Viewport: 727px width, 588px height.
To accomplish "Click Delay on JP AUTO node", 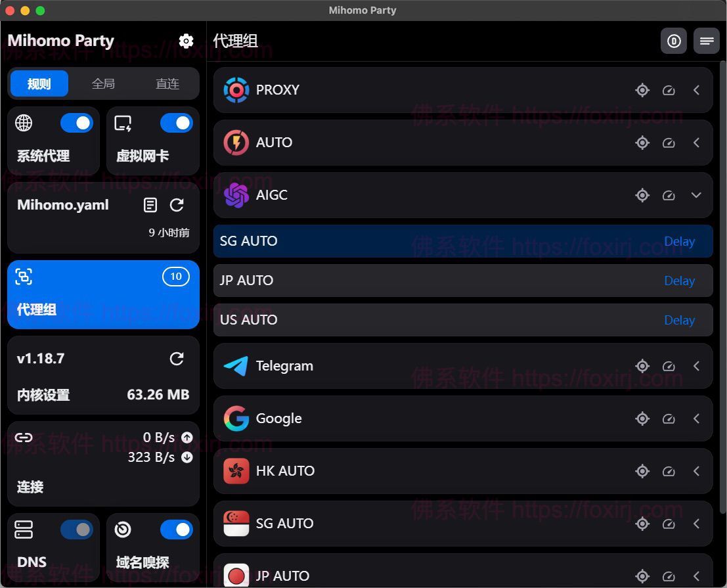I will click(679, 281).
